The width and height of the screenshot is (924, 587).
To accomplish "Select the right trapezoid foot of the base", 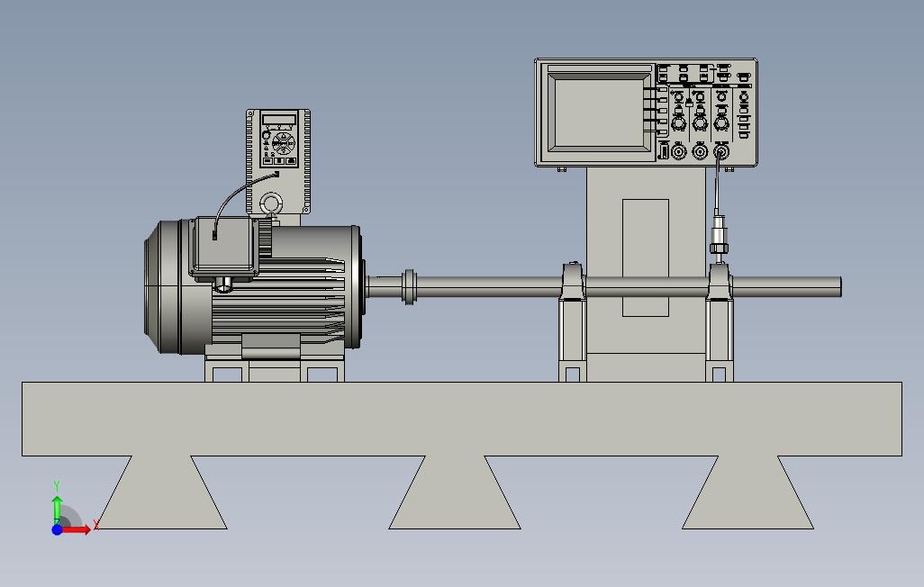I will pyautogui.click(x=747, y=492).
